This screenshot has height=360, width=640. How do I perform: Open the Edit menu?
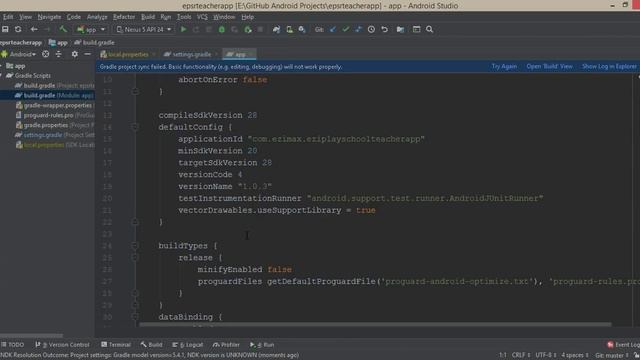(8, 17)
